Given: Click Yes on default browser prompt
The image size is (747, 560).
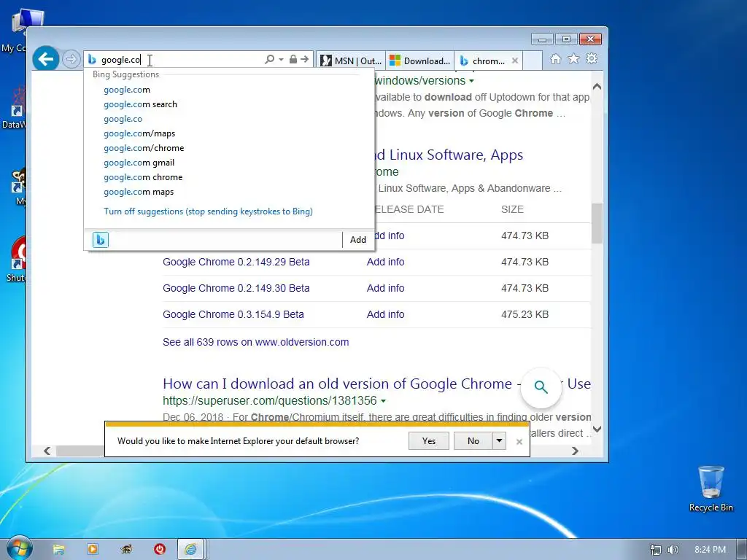Looking at the screenshot, I should pos(429,441).
